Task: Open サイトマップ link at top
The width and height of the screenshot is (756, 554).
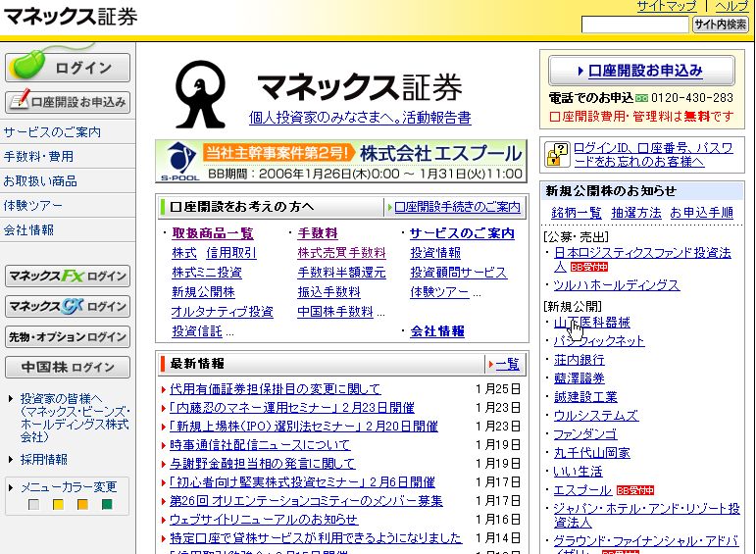Action: (667, 6)
